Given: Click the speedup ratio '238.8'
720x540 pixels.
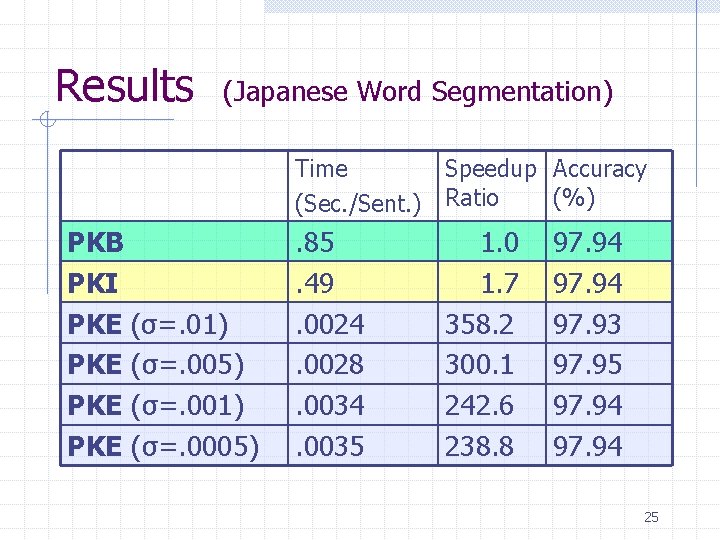Looking at the screenshot, I should pyautogui.click(x=479, y=445).
